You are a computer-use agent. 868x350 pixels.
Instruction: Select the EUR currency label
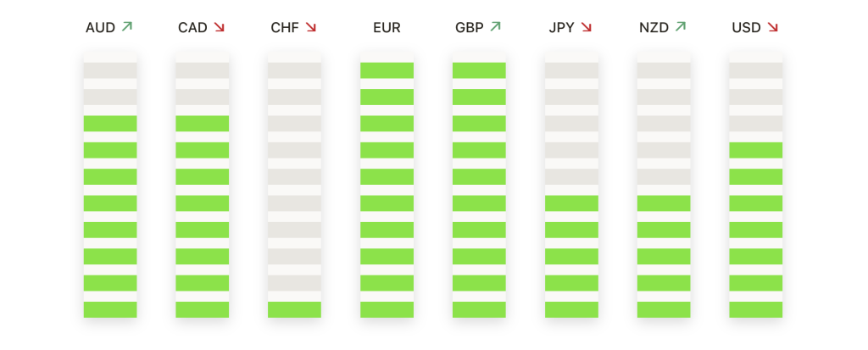(387, 28)
